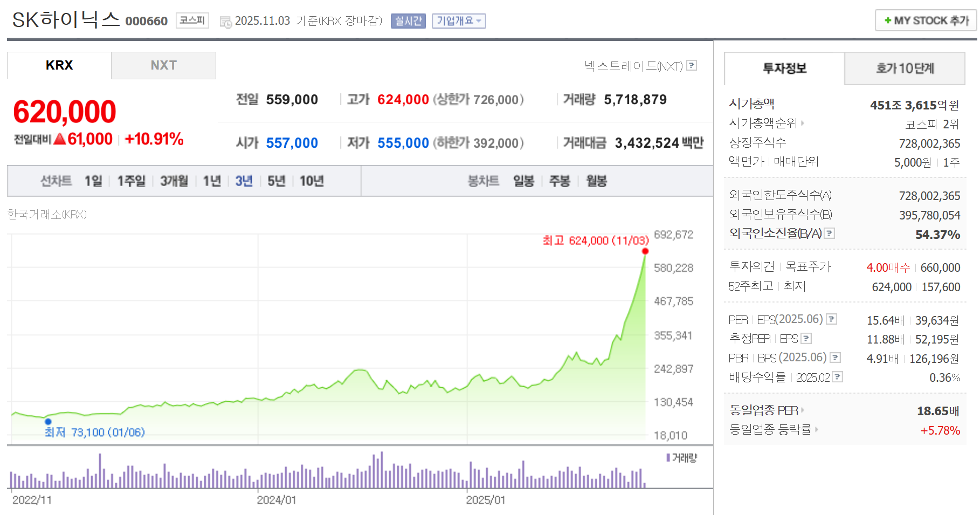The height and width of the screenshot is (515, 980).
Task: Click the 고가 value 624,000
Action: (403, 100)
